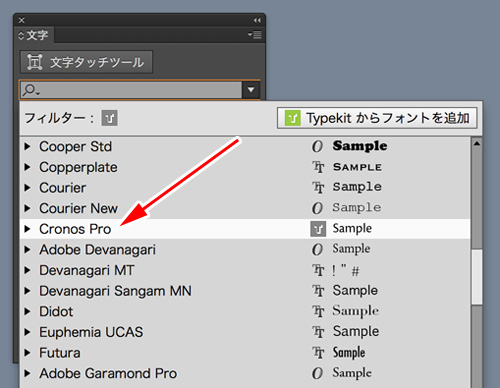
Task: Click the OpenType icon for Cooper Std
Action: click(x=317, y=146)
